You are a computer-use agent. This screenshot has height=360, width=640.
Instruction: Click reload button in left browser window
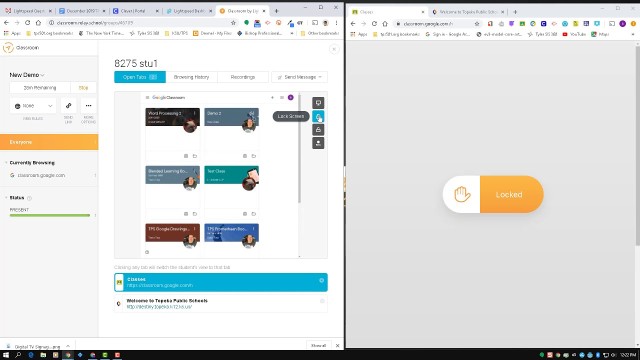click(27, 23)
